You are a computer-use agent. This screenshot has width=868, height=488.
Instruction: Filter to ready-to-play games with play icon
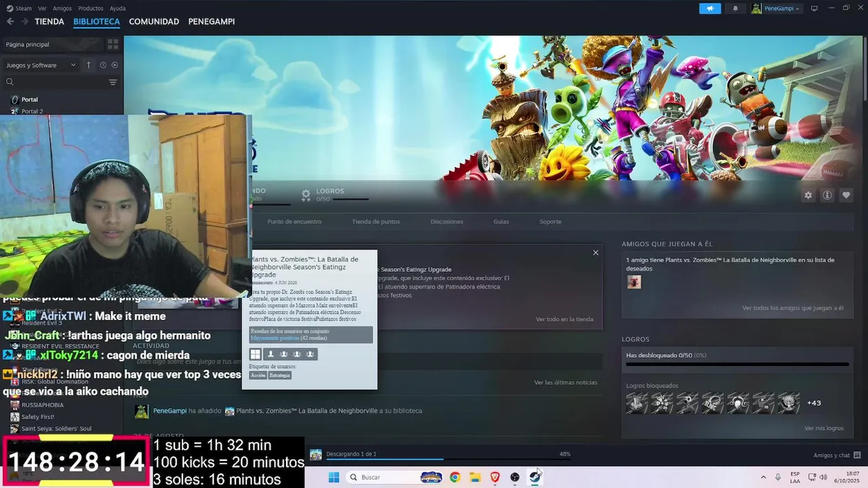pyautogui.click(x=115, y=65)
